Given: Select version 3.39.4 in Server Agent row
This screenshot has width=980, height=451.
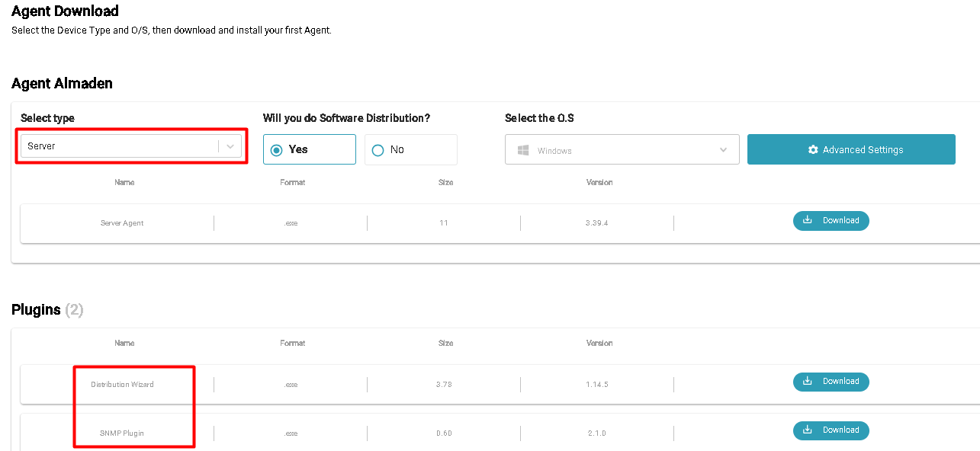Looking at the screenshot, I should pyautogui.click(x=597, y=223).
